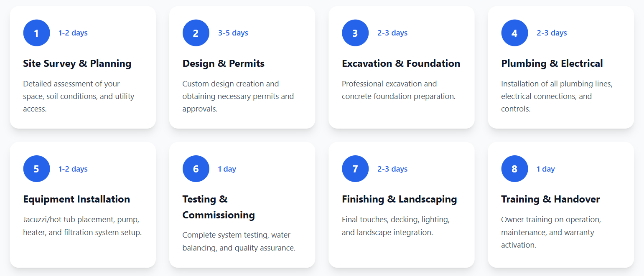Screen dimensions: 644x276
Task: Select the step 5 circle icon
Action: click(x=36, y=169)
